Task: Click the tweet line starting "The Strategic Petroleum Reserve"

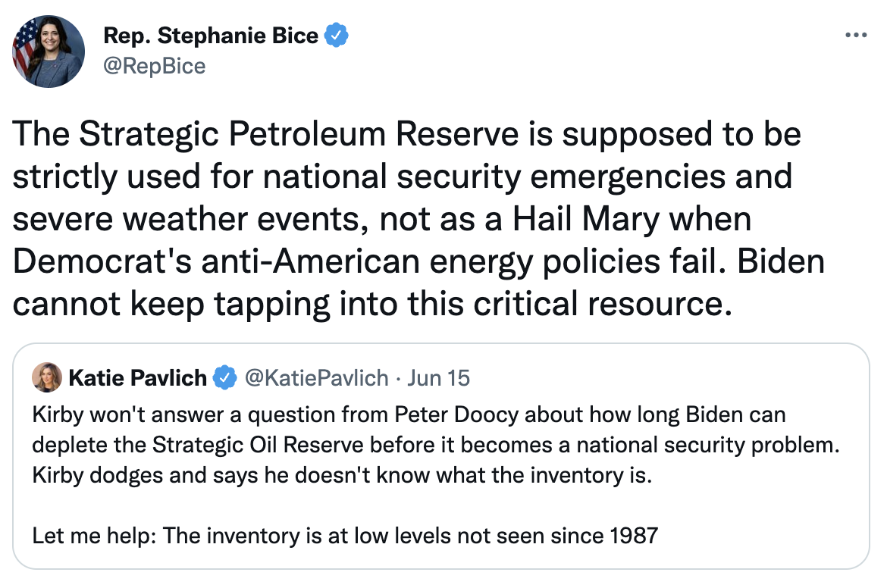Action: pos(406,135)
